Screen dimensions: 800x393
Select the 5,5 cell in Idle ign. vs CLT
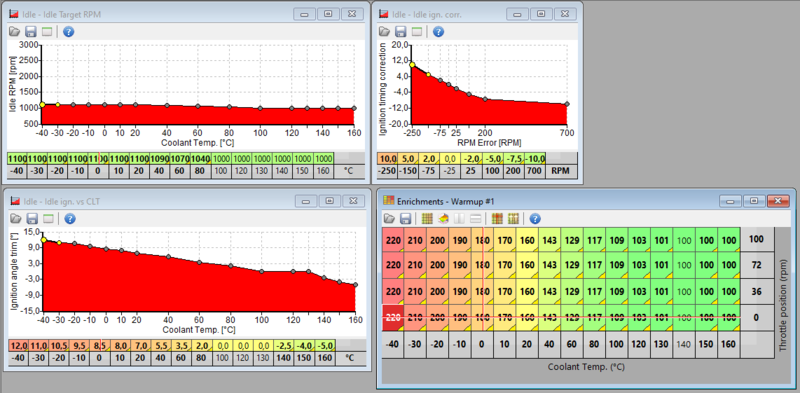click(161, 346)
